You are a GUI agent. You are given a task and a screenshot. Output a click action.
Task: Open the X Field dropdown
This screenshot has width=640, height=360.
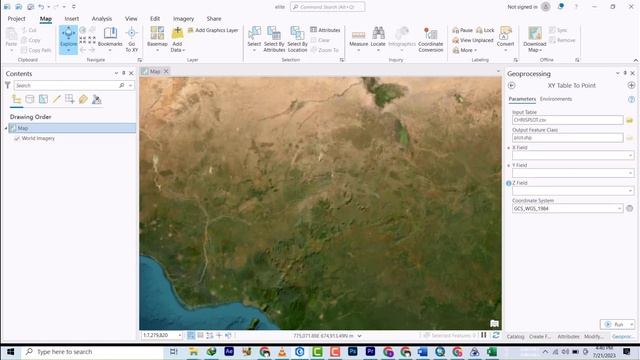(630, 156)
